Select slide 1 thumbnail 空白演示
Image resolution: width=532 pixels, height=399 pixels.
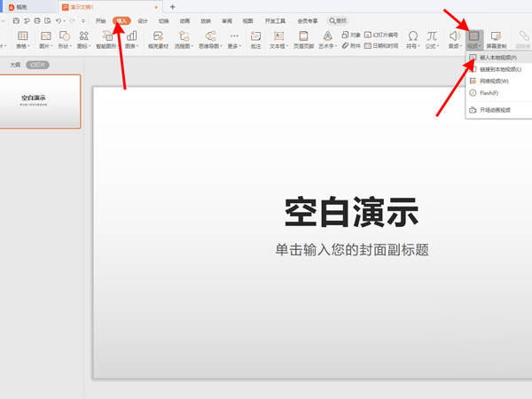40,101
